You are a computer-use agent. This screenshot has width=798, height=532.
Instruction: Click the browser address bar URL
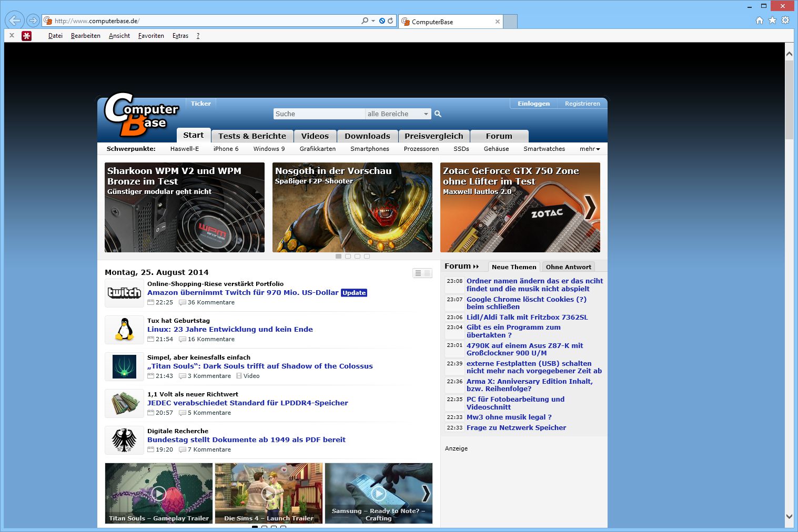(x=97, y=21)
